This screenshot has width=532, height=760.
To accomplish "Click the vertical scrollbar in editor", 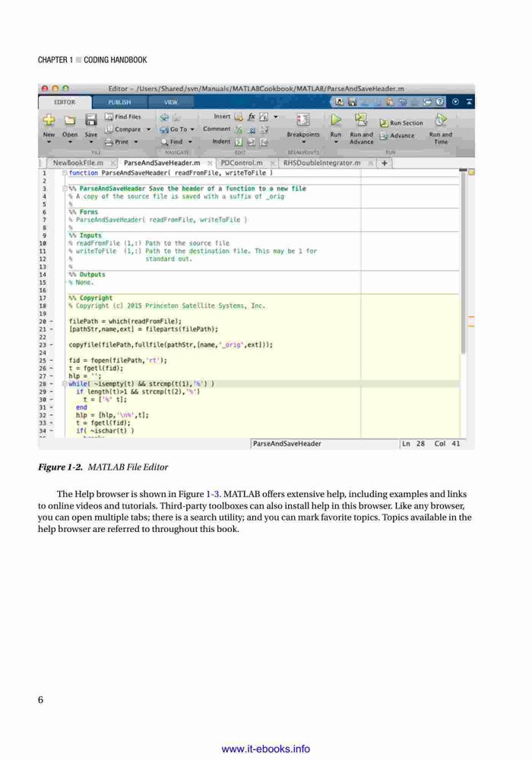I will [x=463, y=261].
